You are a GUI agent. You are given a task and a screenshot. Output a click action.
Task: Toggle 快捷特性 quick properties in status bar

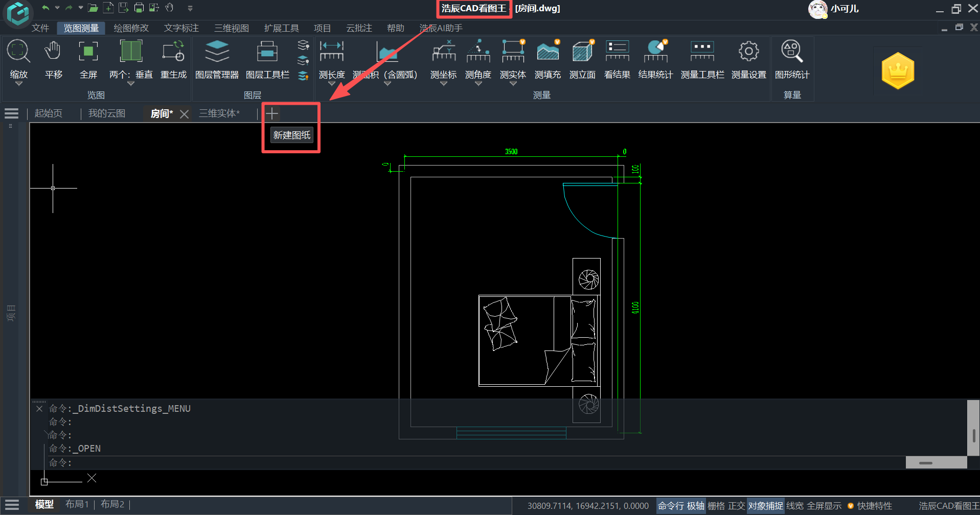874,506
